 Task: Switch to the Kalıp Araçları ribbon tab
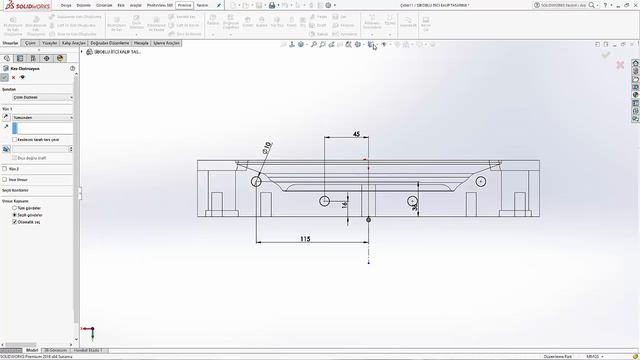coord(74,43)
